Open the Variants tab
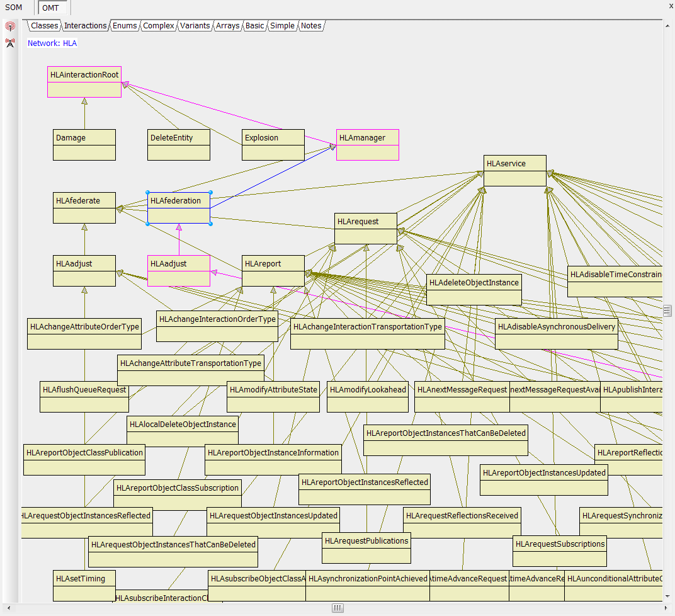This screenshot has height=616, width=675. (x=195, y=26)
